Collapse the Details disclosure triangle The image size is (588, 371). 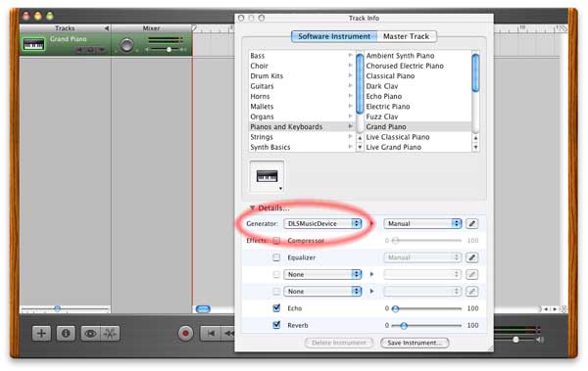click(x=253, y=208)
